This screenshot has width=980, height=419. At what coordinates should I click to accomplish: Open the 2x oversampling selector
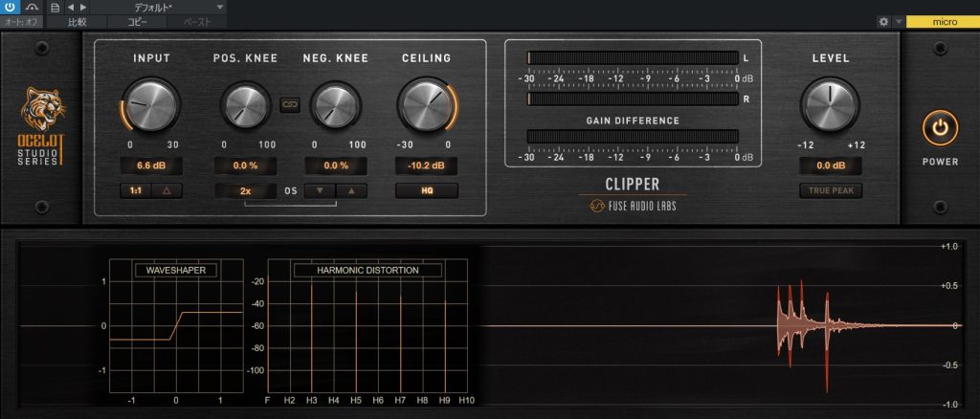tap(246, 190)
